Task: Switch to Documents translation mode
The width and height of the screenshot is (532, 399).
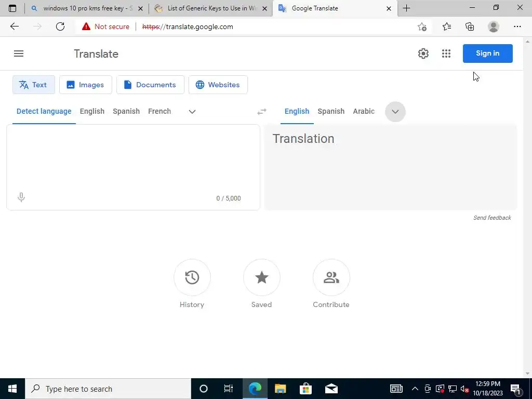Action: tap(150, 85)
